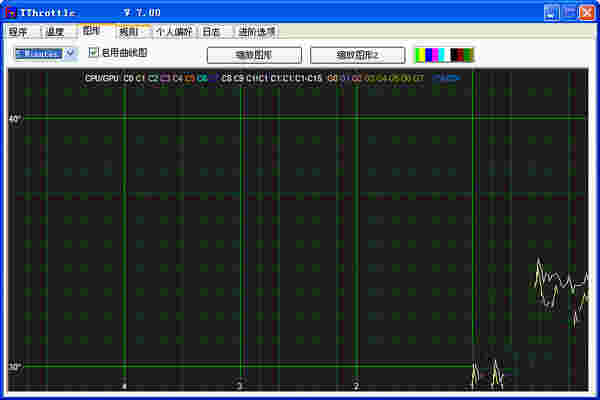Close the TThrottle window
Viewport: 600px width, 400px height.
click(x=585, y=12)
